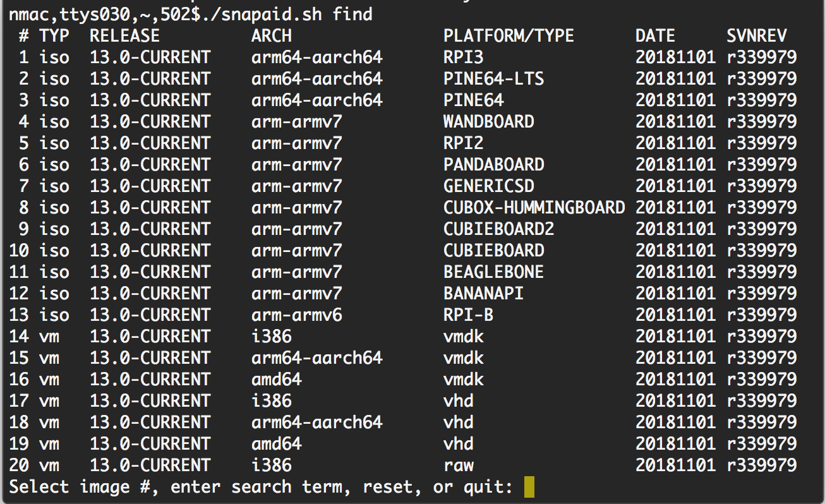
Task: Click the raw platform type in row 20
Action: [x=458, y=465]
